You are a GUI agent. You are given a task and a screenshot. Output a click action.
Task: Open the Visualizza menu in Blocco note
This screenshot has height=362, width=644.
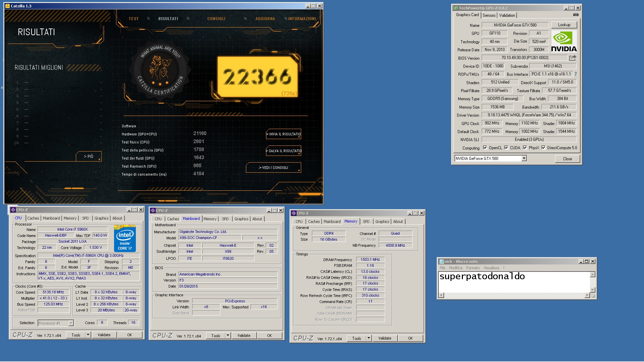(x=491, y=268)
